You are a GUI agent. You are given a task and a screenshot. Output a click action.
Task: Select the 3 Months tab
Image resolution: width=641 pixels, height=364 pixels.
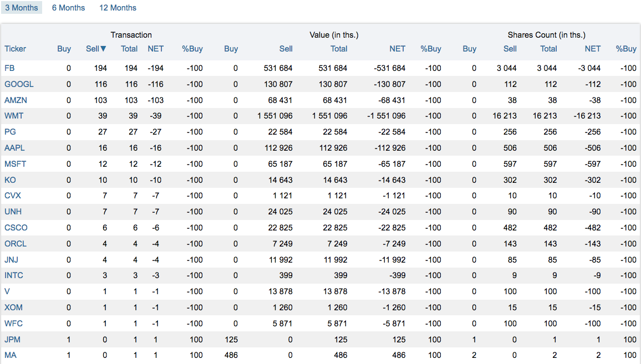(22, 8)
